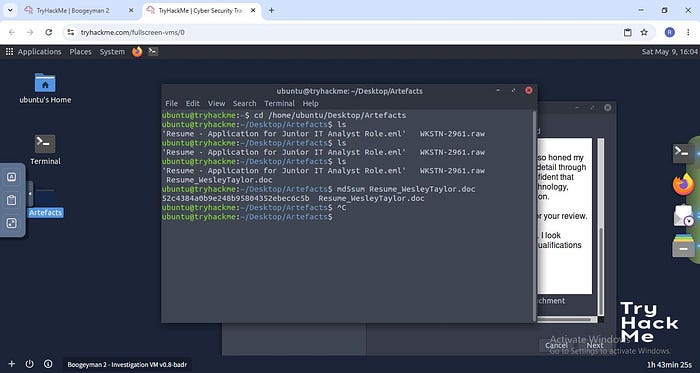Click the Next button in background dialog
This screenshot has width=700, height=373.
coord(595,345)
